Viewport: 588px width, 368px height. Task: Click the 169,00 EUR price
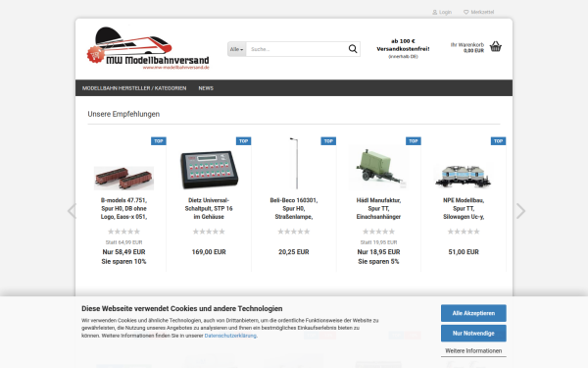(209, 252)
